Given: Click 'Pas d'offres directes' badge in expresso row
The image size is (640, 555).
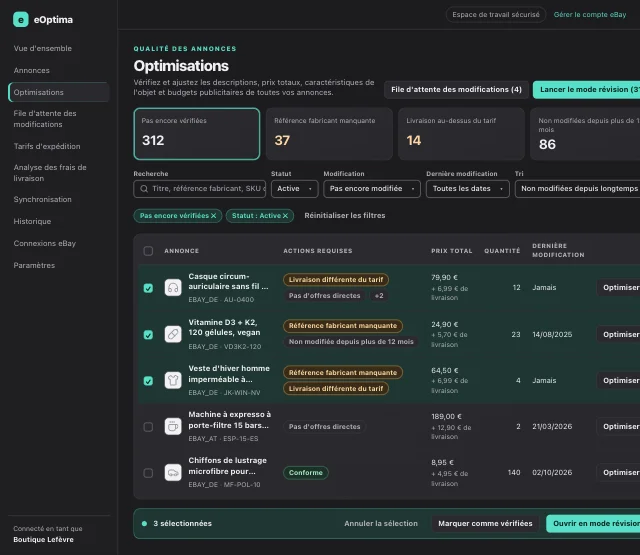Looking at the screenshot, I should (324, 426).
